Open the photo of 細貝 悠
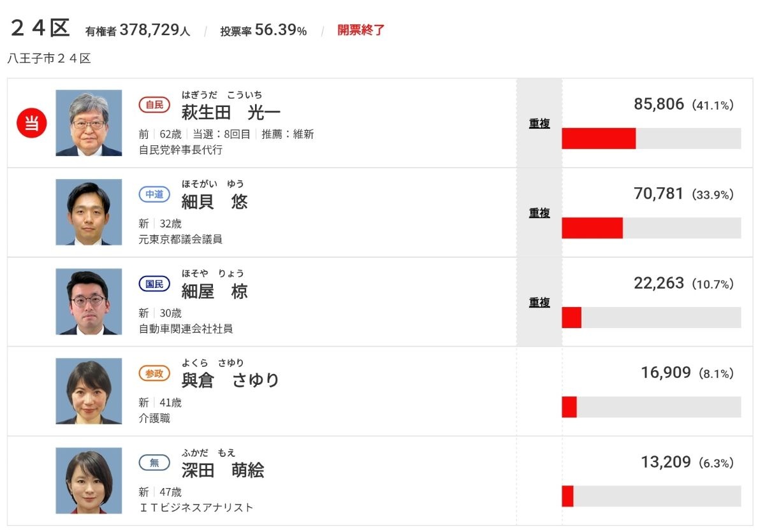 pos(89,212)
